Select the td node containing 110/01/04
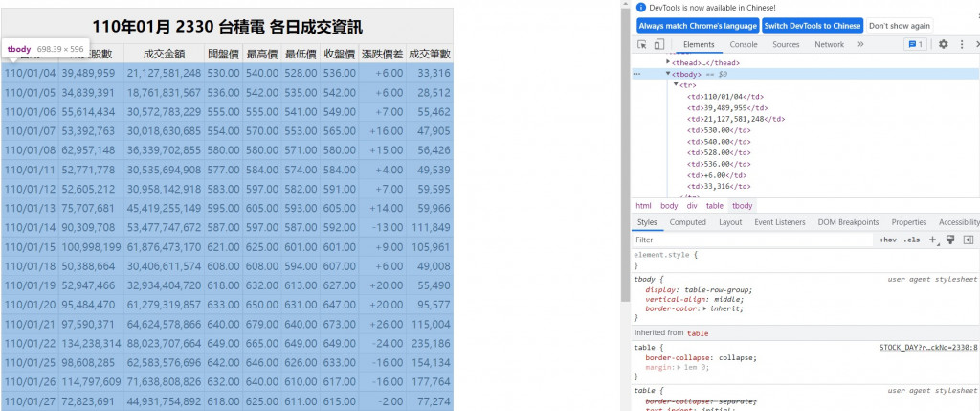The height and width of the screenshot is (411, 980). coord(725,97)
